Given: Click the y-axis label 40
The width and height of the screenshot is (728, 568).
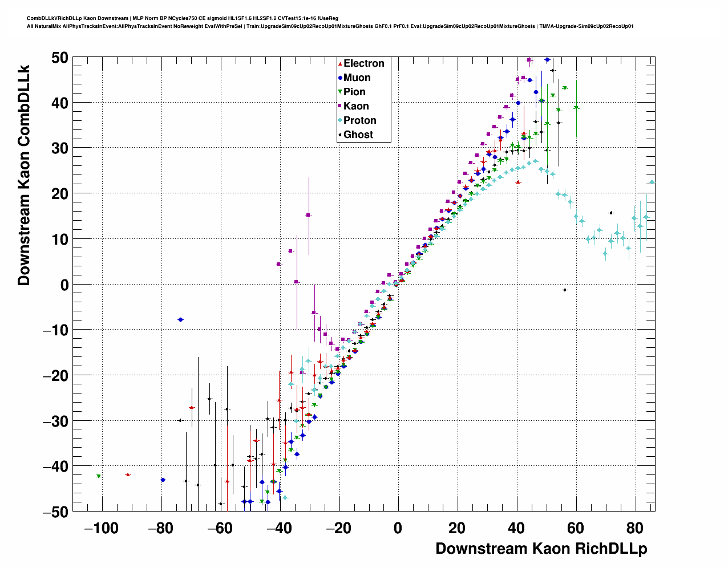Looking at the screenshot, I should pos(59,103).
